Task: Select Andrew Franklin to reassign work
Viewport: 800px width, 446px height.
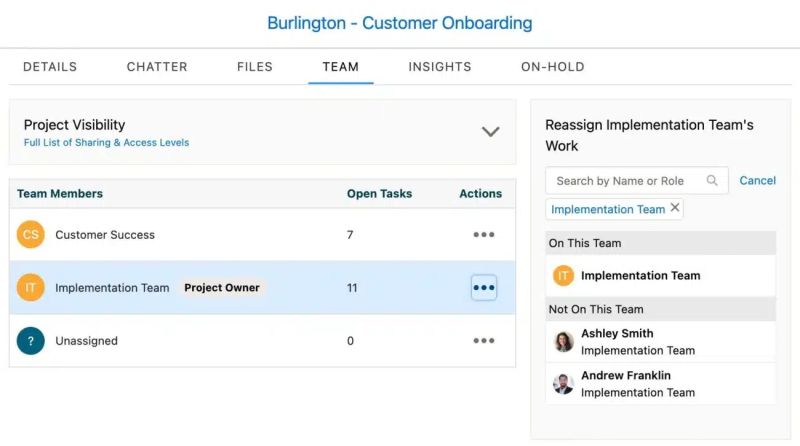Action: (661, 384)
